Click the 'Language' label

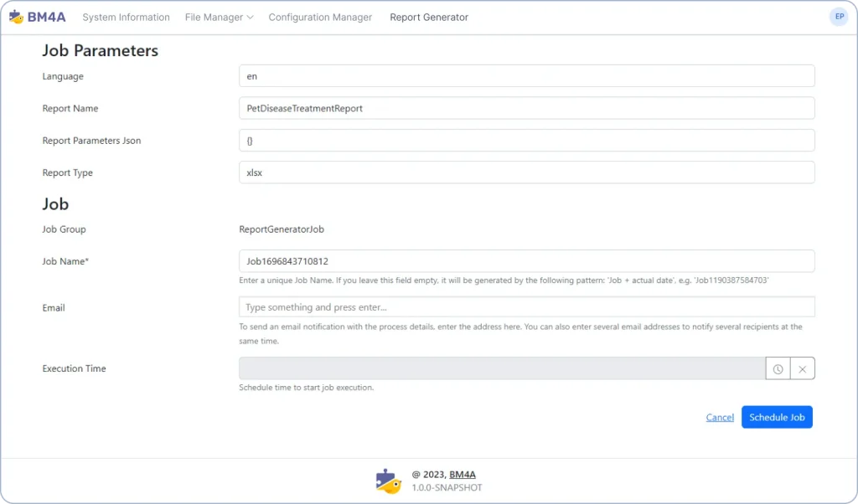[63, 76]
